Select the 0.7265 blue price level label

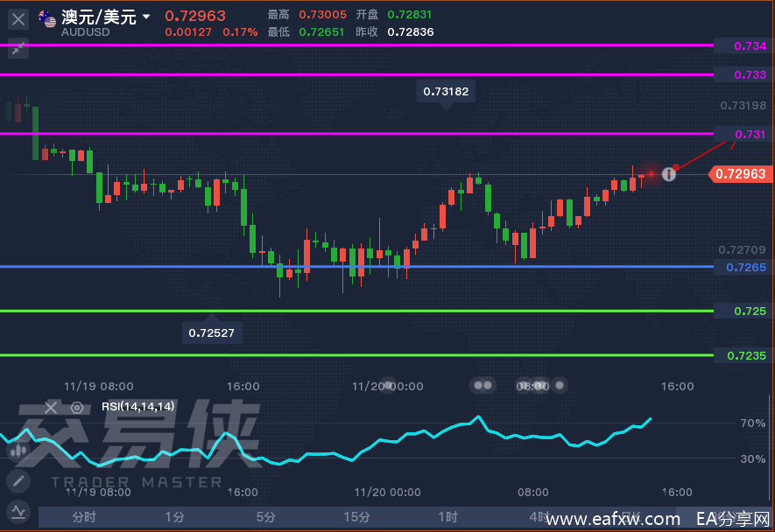pos(744,267)
